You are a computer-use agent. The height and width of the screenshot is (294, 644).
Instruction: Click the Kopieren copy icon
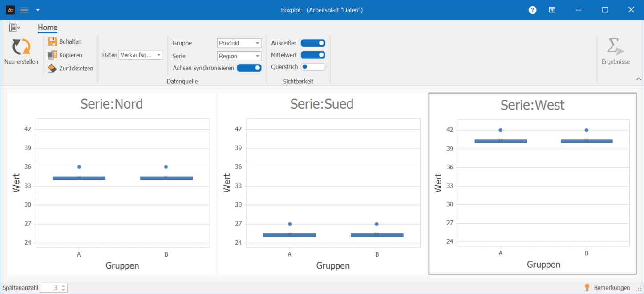pyautogui.click(x=52, y=55)
